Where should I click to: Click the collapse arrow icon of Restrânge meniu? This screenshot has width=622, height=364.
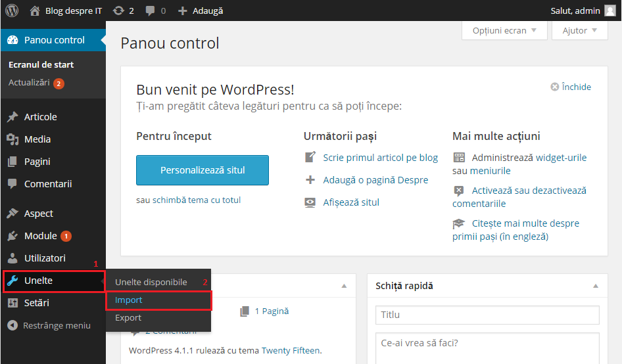pos(12,325)
